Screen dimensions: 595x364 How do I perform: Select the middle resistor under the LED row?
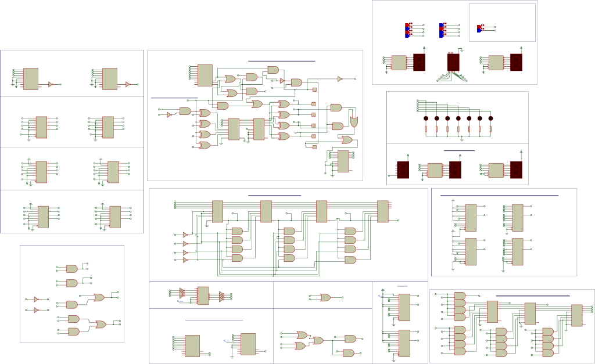pyautogui.click(x=458, y=129)
